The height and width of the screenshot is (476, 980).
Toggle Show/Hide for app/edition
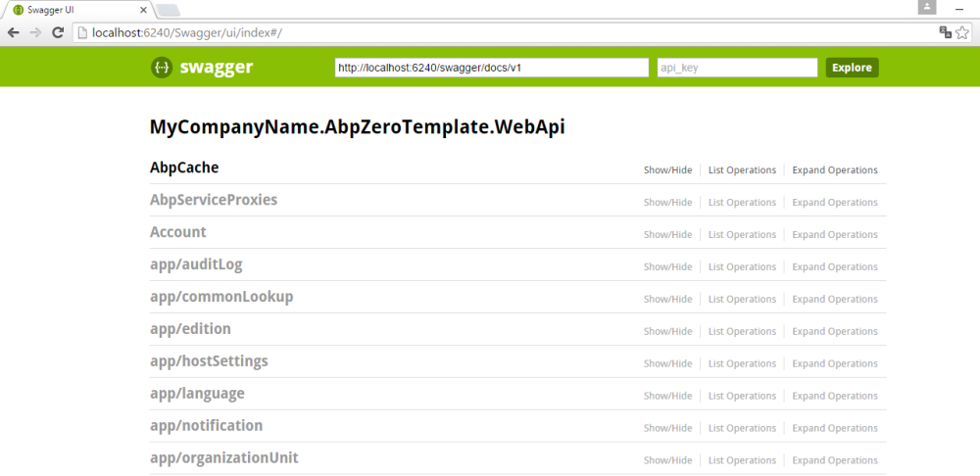[x=667, y=331]
